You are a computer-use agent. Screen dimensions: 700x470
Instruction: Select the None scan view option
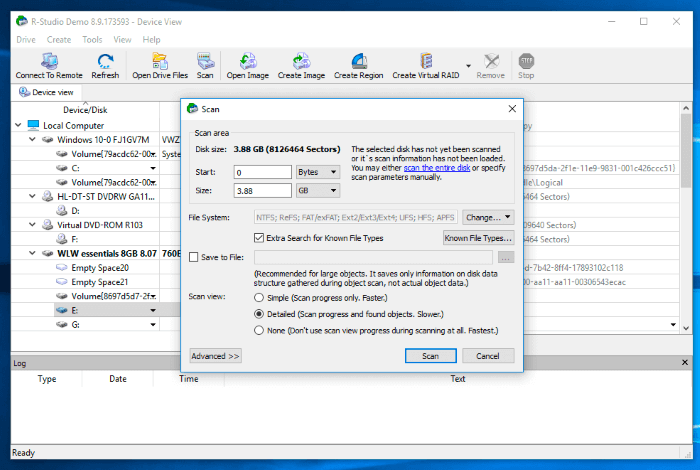(258, 331)
